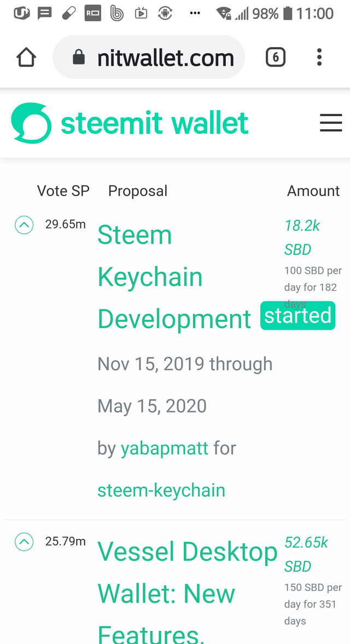Open the Steem Keychain Development proposal

tap(174, 277)
